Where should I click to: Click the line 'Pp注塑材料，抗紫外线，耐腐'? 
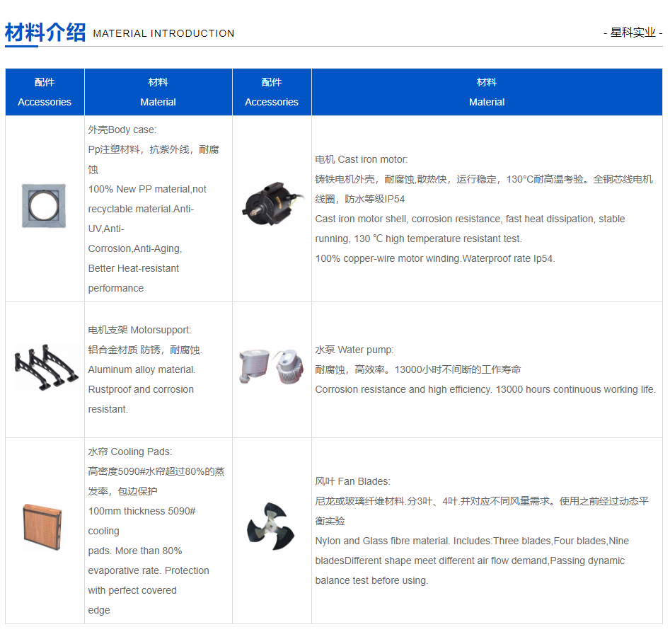[154, 149]
